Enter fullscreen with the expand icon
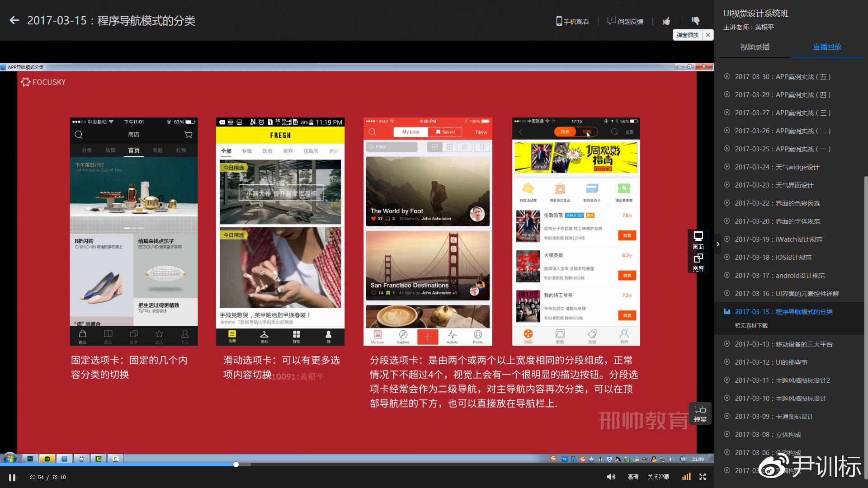The height and width of the screenshot is (488, 868). click(703, 477)
